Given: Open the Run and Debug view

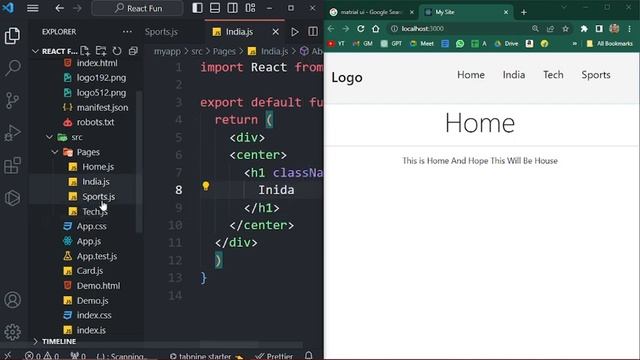Looking at the screenshot, I should (x=12, y=133).
